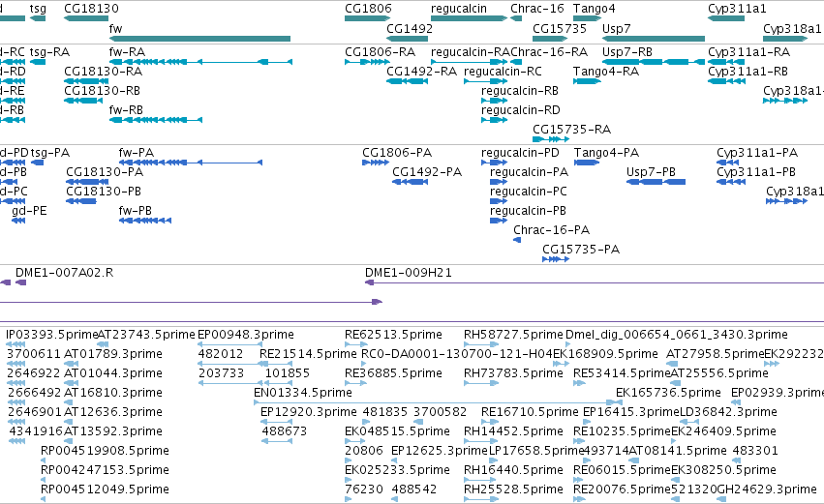Select the CG1492 gene label
This screenshot has height=504, width=824.
click(x=410, y=28)
